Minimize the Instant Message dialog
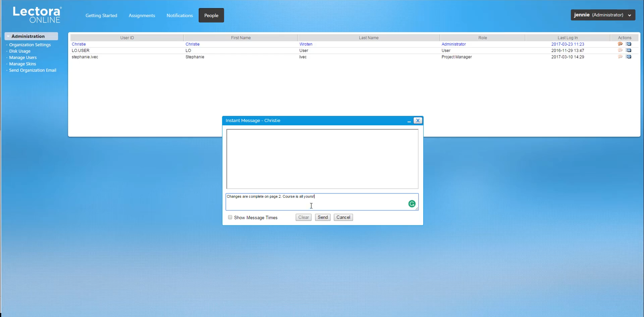Screen dimensions: 644x317 click(409, 121)
